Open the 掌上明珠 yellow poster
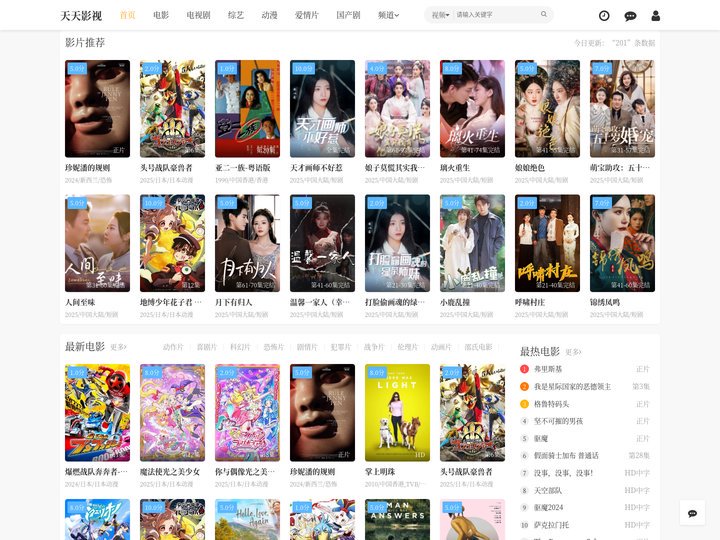Image resolution: width=720 pixels, height=540 pixels. [397, 413]
